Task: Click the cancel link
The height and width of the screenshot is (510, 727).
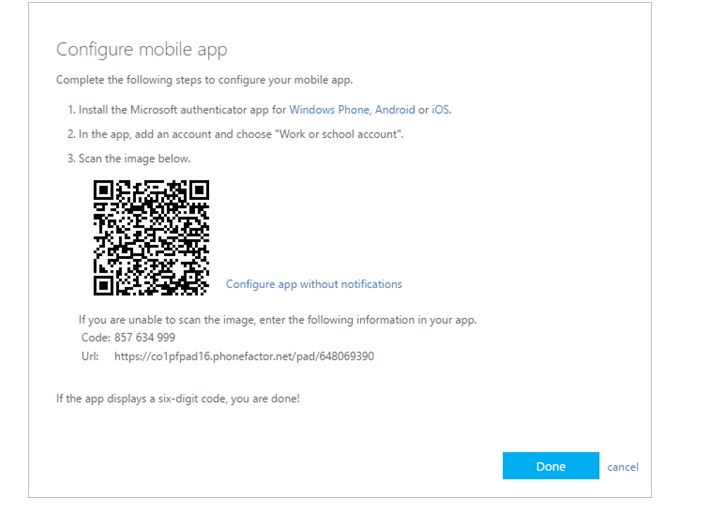Action: 623,467
